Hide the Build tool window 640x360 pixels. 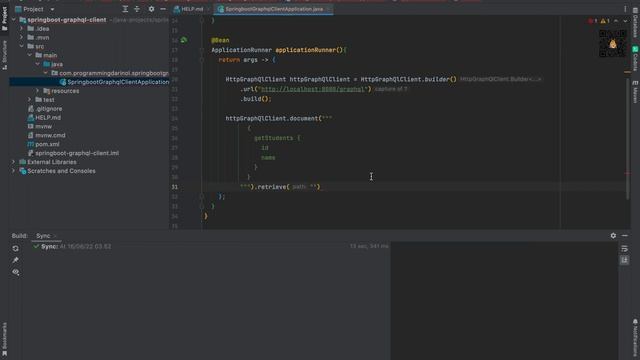pos(625,236)
